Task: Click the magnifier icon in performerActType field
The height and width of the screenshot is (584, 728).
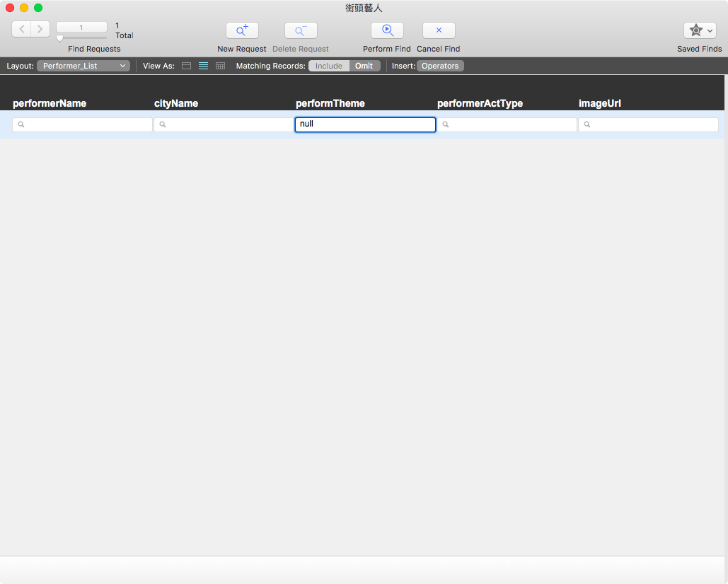Action: (445, 124)
